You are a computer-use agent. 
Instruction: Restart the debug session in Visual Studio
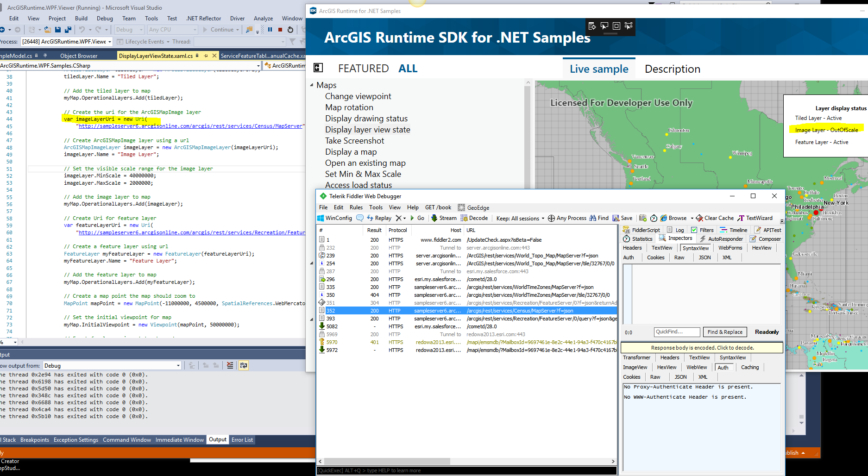(290, 30)
